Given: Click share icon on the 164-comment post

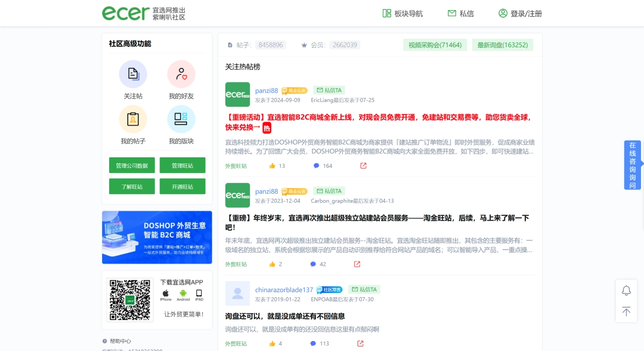Looking at the screenshot, I should [x=363, y=165].
